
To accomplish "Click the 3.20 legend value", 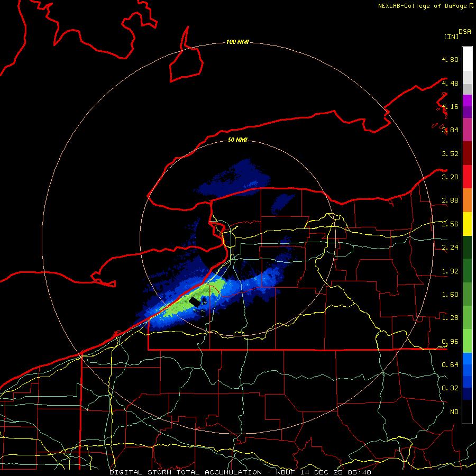I will 450,177.
